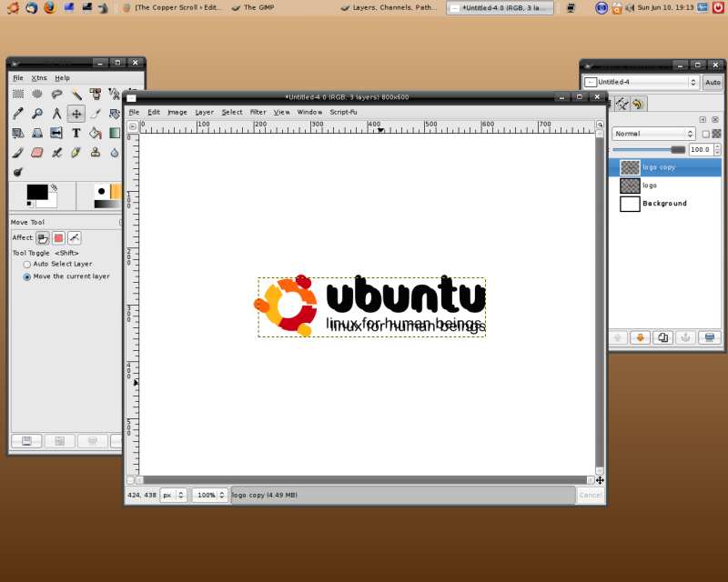Select the Select by Color tool
This screenshot has height=582, width=728.
point(96,95)
